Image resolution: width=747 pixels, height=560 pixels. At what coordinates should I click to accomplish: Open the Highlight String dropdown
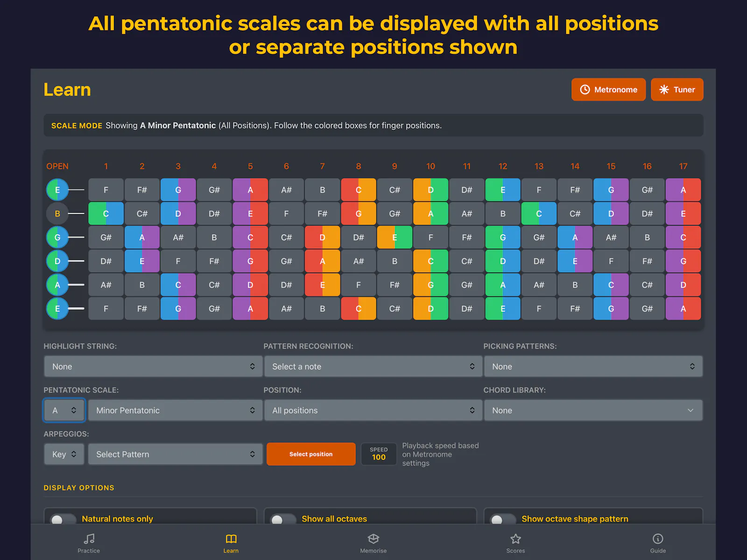[153, 366]
